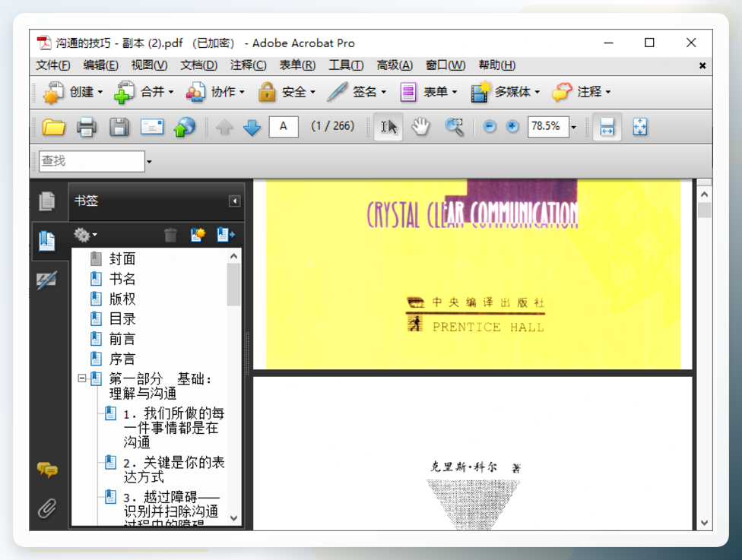Click the Save floppy disk icon
This screenshot has width=742, height=560.
coord(119,127)
